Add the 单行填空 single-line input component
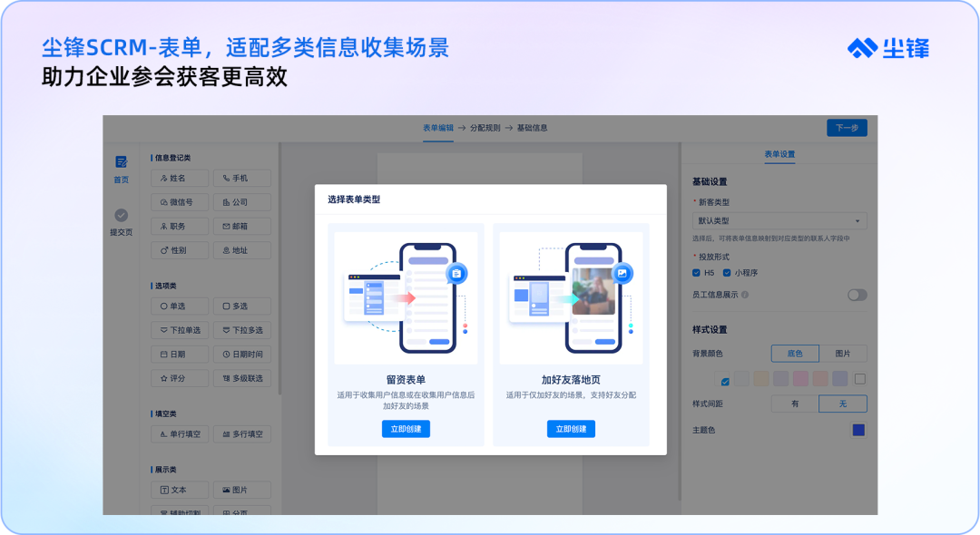Viewport: 980px width, 535px height. click(x=180, y=433)
